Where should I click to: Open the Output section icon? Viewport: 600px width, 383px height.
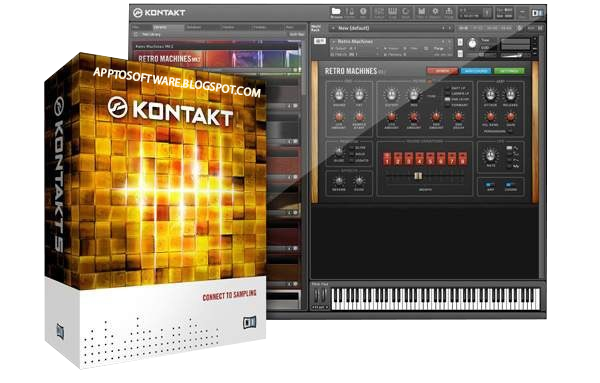point(379,12)
